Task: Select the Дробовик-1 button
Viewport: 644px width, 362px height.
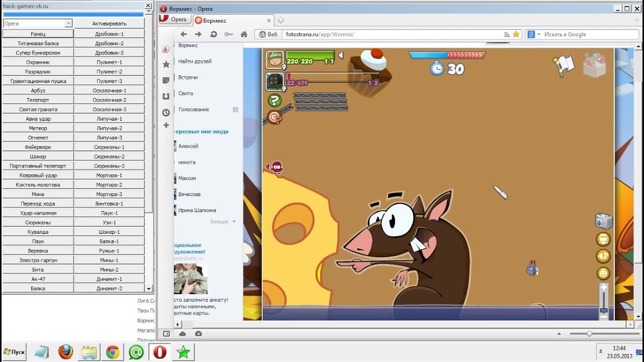Action: (x=109, y=34)
